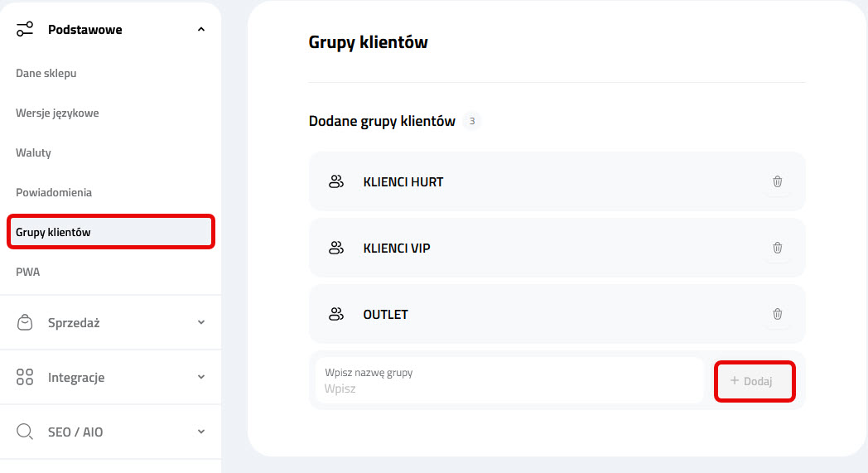Click the Integracje four-circles icon
This screenshot has height=473, width=868.
[x=24, y=377]
